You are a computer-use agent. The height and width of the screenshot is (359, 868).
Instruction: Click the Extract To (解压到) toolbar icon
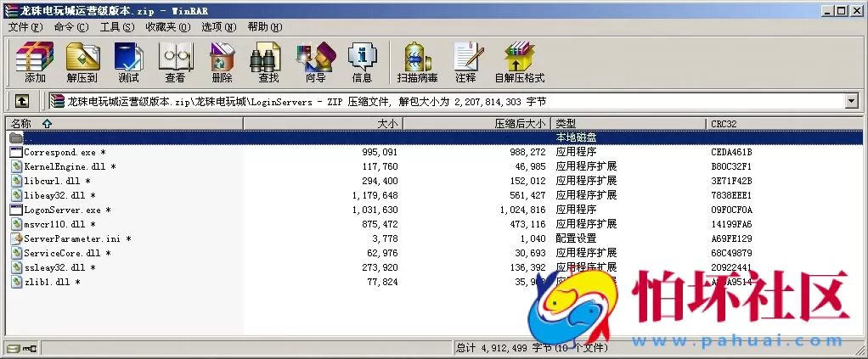[82, 62]
